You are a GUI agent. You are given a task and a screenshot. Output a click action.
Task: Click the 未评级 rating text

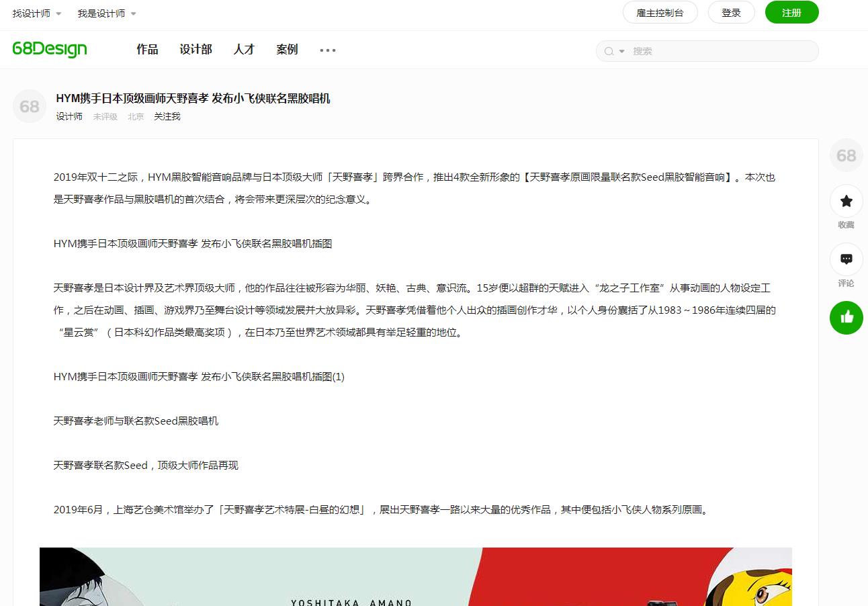[x=105, y=116]
